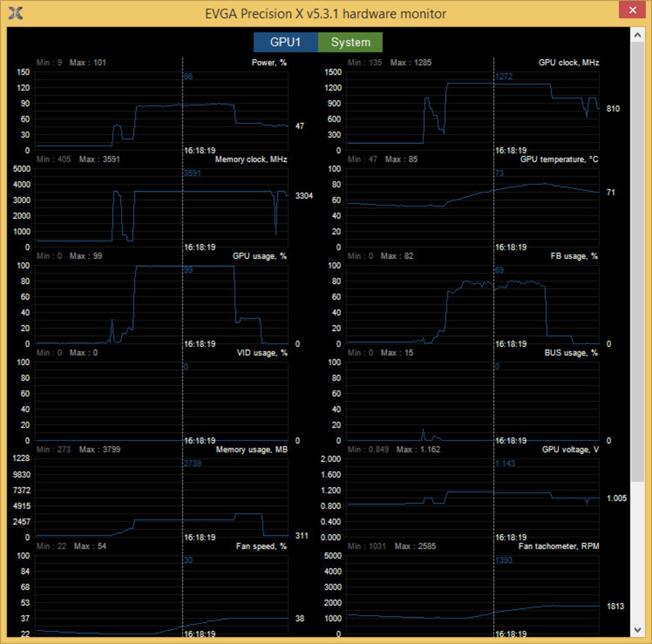Viewport: 652px width, 644px height.
Task: Select the 'VID usage, %' graph title
Action: click(262, 353)
